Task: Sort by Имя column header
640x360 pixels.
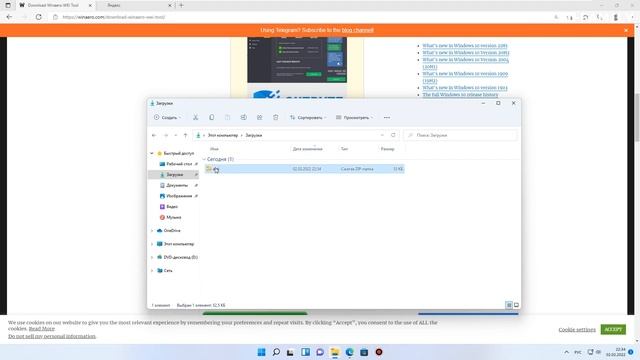Action: coord(214,149)
